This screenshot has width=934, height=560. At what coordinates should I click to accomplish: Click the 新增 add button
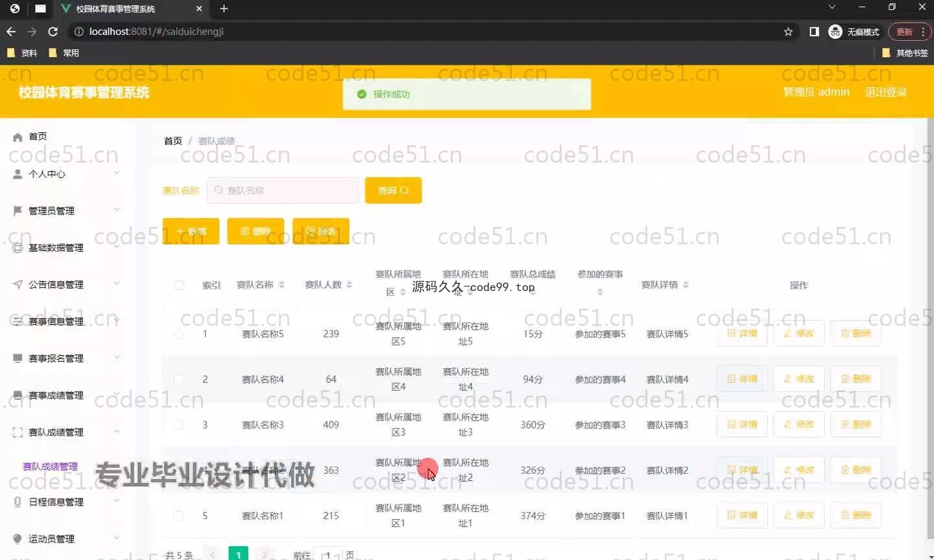point(191,231)
